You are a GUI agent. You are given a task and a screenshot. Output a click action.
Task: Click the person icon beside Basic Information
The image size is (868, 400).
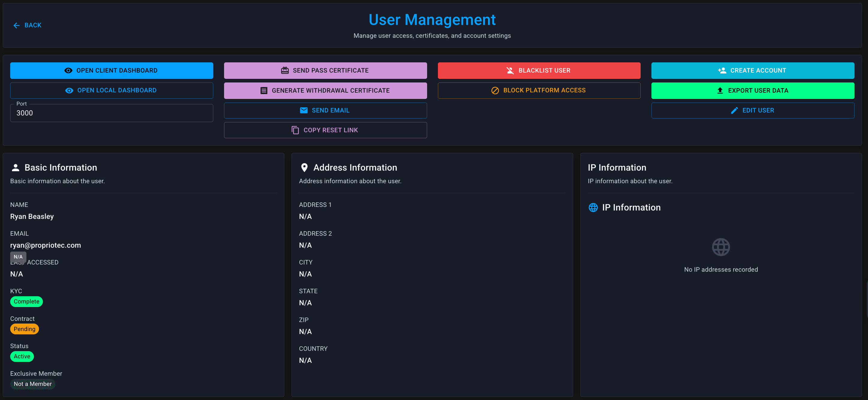[x=16, y=168]
